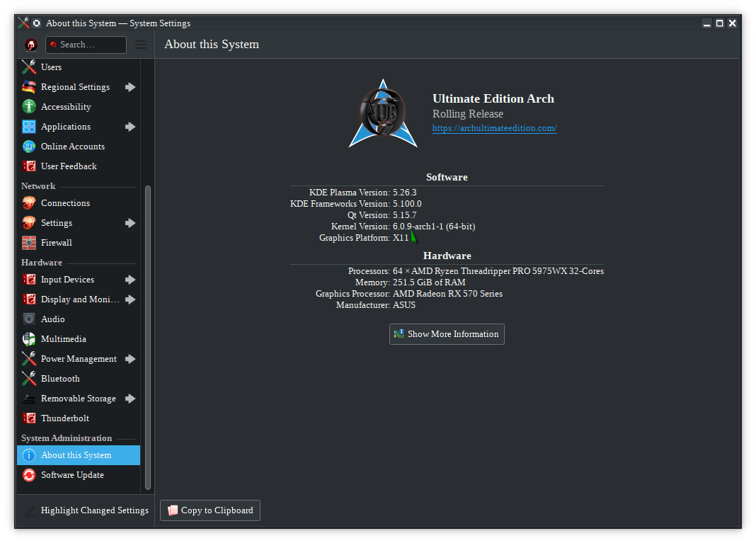Click the green Accessibility icon
This screenshot has height=543, width=756.
pos(29,107)
